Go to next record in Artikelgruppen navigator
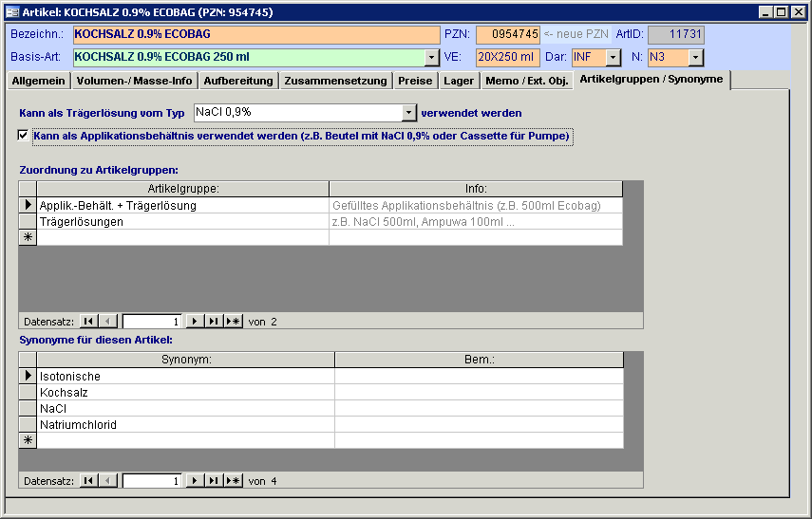 194,322
